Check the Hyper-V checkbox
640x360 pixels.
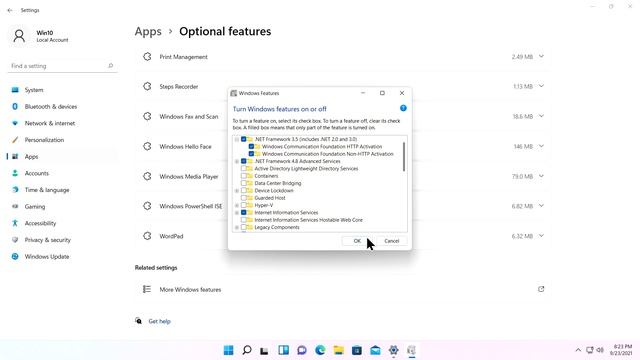click(244, 205)
